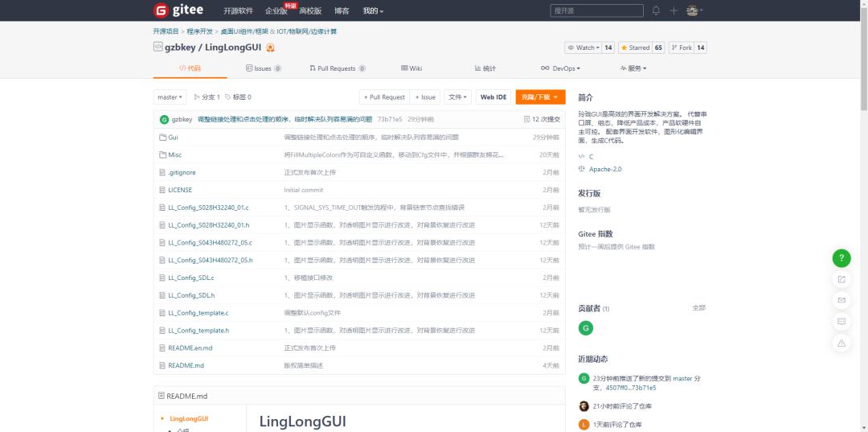This screenshot has height=432, width=868.
Task: Click the .gitignore file icon
Action: tap(162, 172)
